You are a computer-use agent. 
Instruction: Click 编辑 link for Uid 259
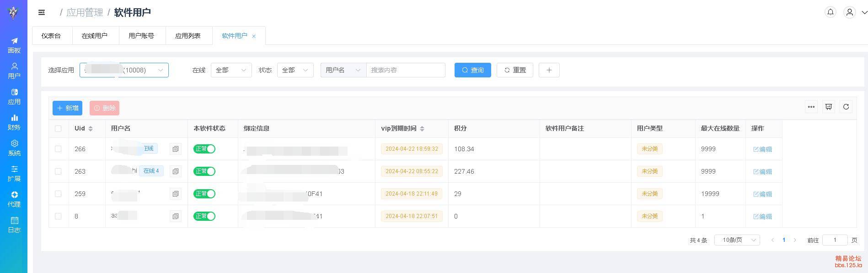[762, 194]
